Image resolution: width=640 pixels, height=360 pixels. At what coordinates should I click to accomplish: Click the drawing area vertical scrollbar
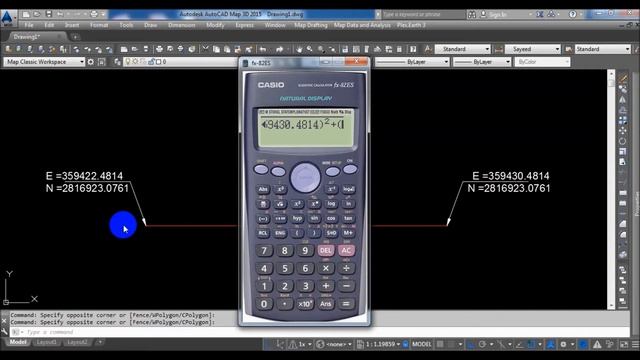click(611, 189)
